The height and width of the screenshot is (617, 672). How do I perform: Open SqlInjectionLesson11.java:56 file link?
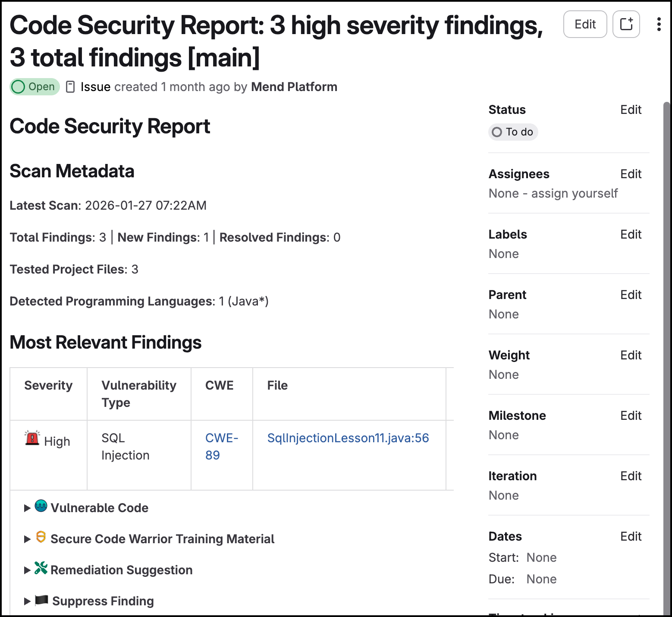click(x=348, y=438)
